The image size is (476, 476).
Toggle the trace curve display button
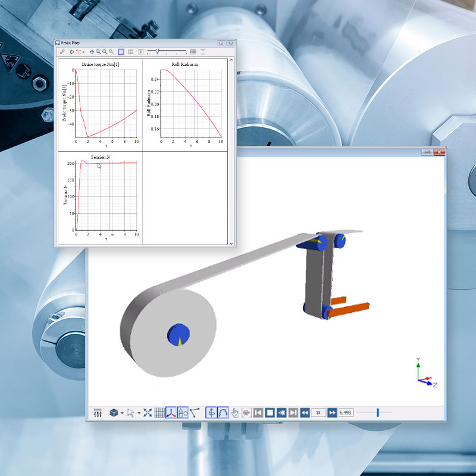point(224,413)
